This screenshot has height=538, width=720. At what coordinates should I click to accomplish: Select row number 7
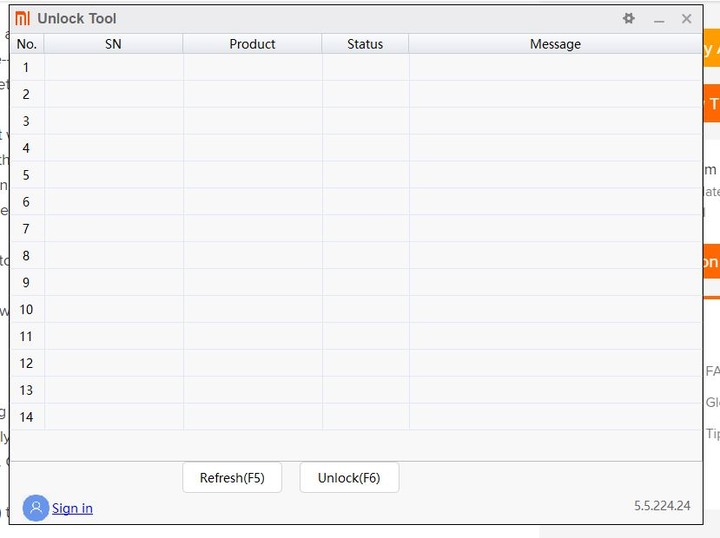pyautogui.click(x=356, y=229)
